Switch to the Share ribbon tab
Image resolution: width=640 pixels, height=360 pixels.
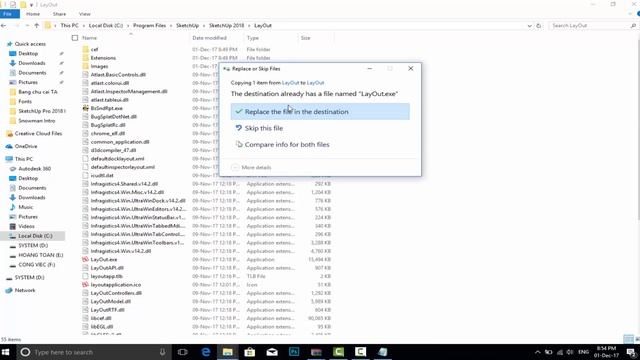[x=59, y=14]
